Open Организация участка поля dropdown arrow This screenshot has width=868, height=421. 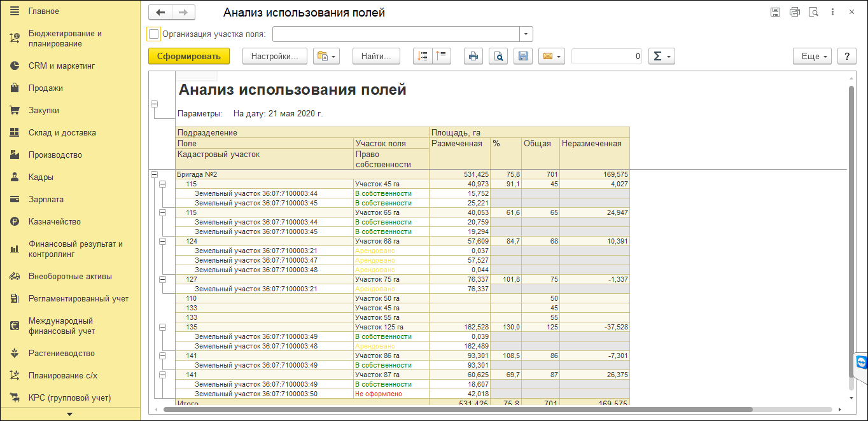point(526,34)
